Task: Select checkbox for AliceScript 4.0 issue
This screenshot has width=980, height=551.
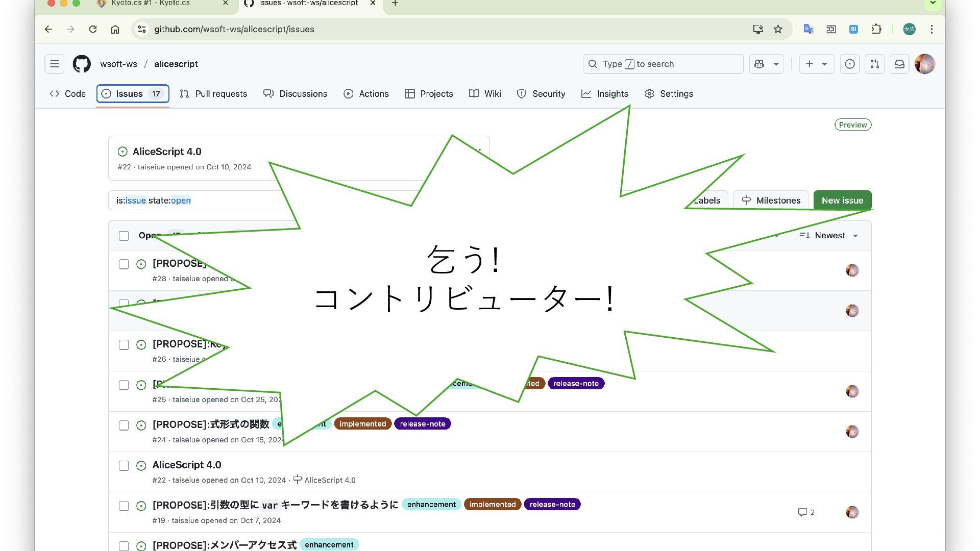Action: (x=124, y=466)
